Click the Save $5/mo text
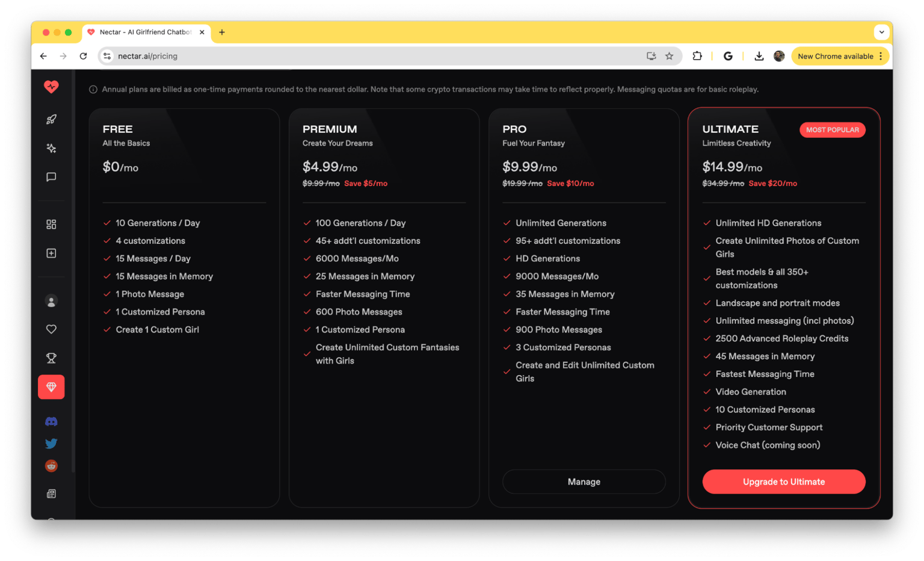The image size is (924, 561). coord(366,184)
